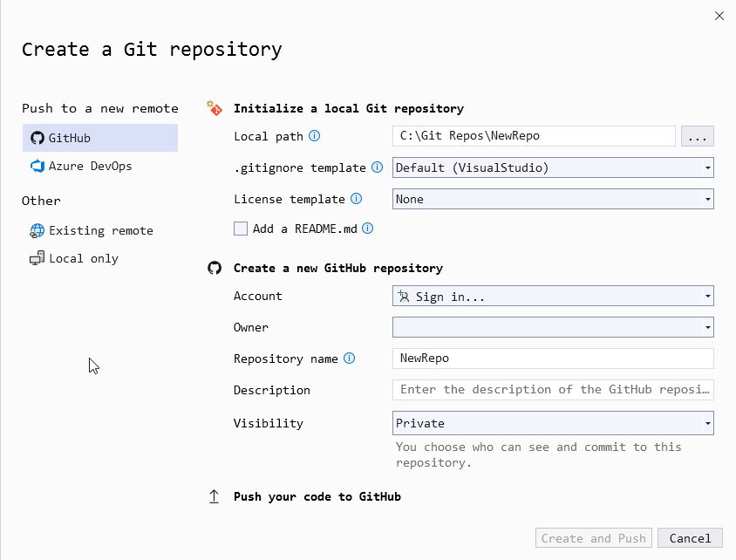Expand the Owner dropdown
Screen dimensions: 736x560
(553, 328)
